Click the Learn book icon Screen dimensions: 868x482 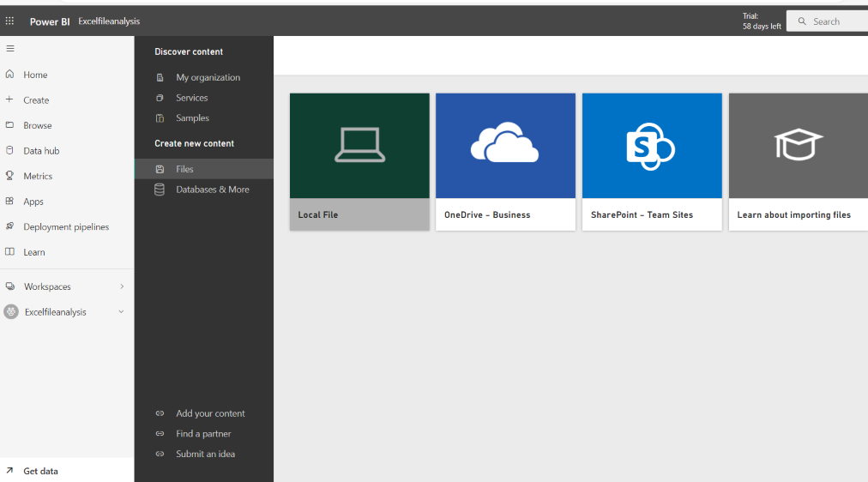[9, 252]
